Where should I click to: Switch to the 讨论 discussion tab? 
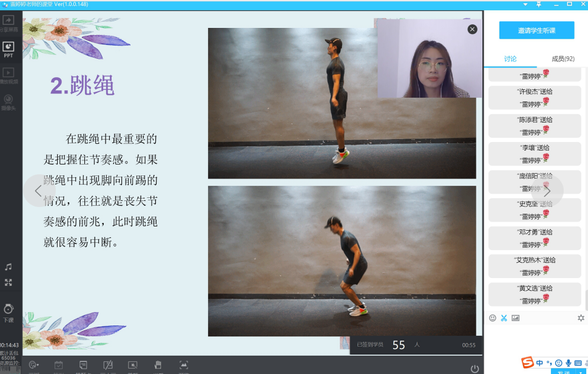pos(510,59)
